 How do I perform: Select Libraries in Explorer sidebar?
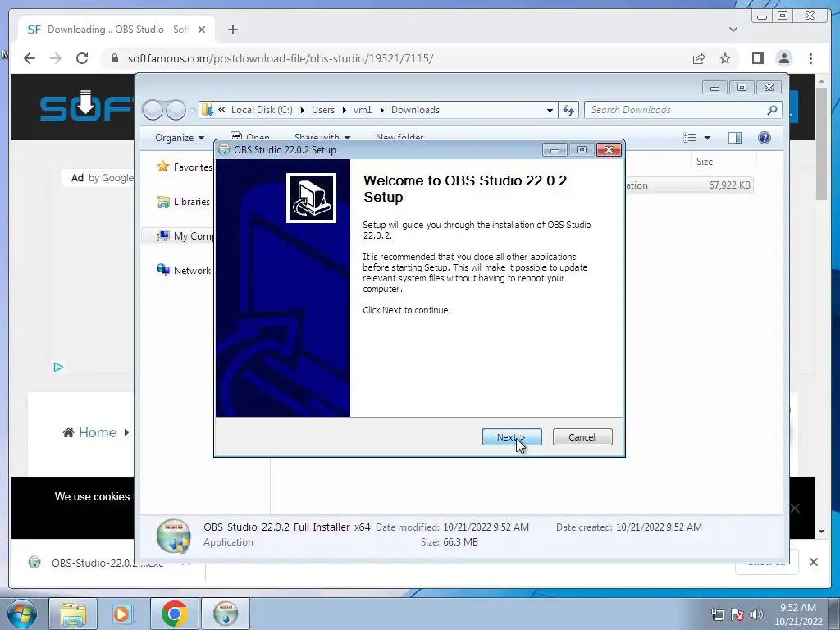pos(183,202)
